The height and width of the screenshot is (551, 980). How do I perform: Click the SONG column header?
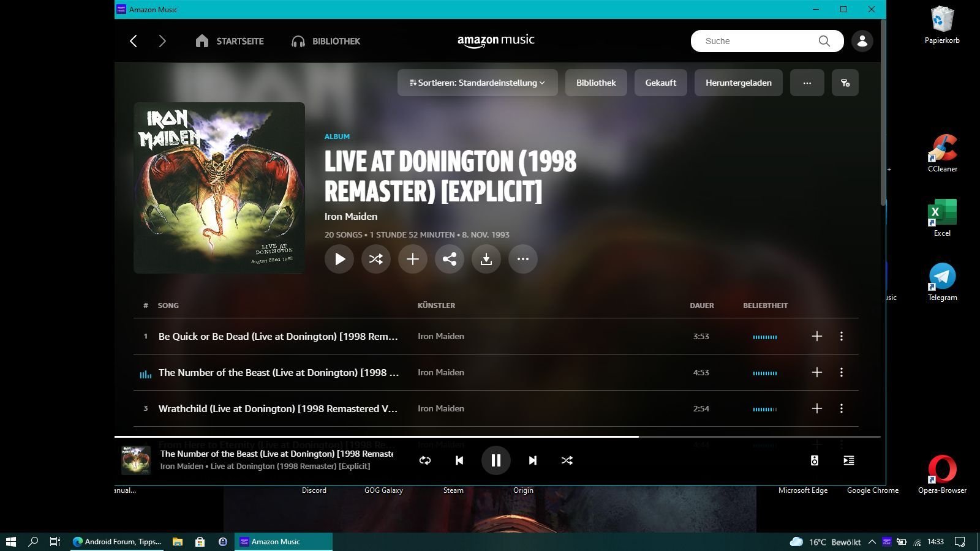coord(168,305)
